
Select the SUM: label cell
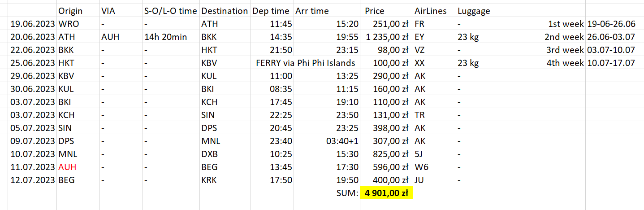[327, 193]
